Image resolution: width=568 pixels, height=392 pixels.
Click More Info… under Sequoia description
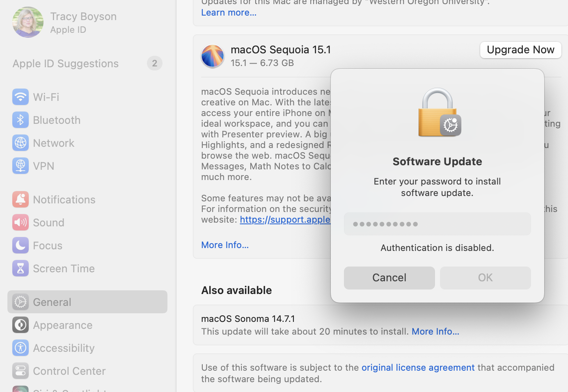225,245
